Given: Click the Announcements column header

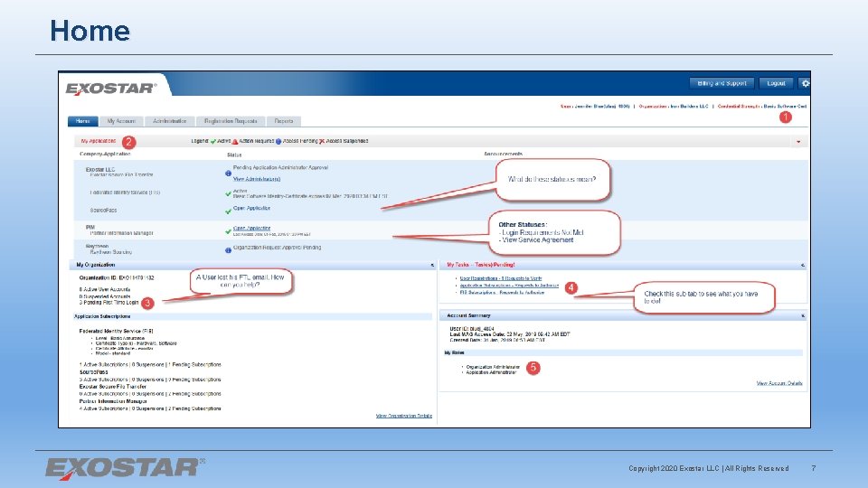Looking at the screenshot, I should (x=504, y=154).
